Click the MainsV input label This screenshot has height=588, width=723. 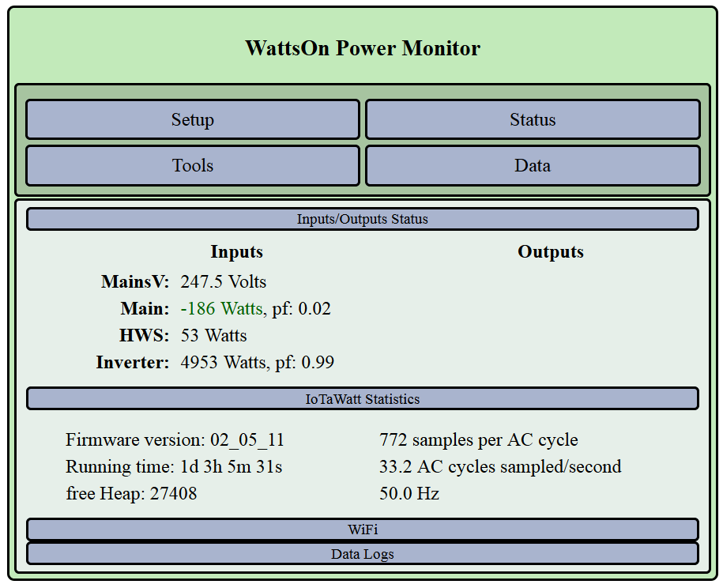(x=135, y=282)
